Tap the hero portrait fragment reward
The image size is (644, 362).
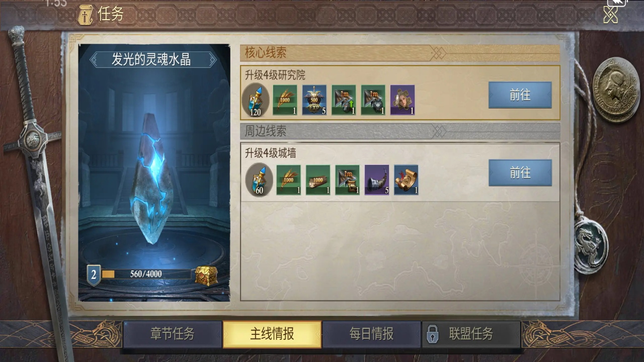click(x=403, y=100)
